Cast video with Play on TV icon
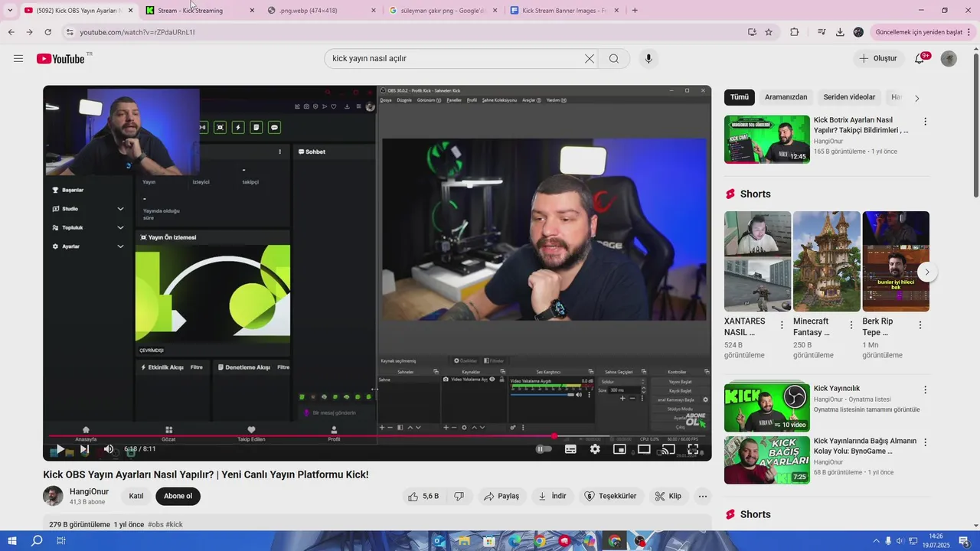The height and width of the screenshot is (551, 980). 668,449
